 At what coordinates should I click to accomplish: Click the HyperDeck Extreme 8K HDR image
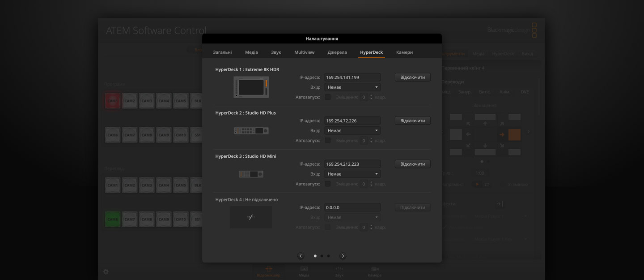(x=251, y=87)
